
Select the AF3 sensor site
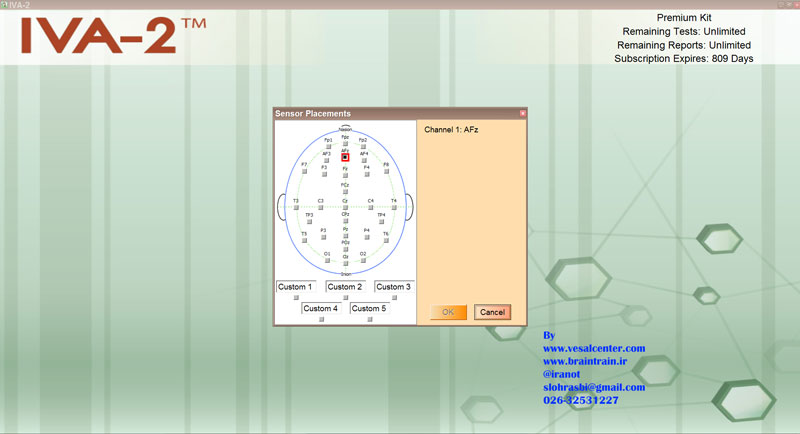[x=327, y=160]
